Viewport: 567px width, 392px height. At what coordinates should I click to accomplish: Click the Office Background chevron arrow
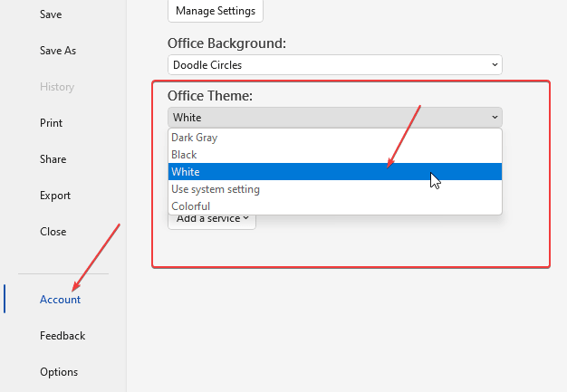495,65
